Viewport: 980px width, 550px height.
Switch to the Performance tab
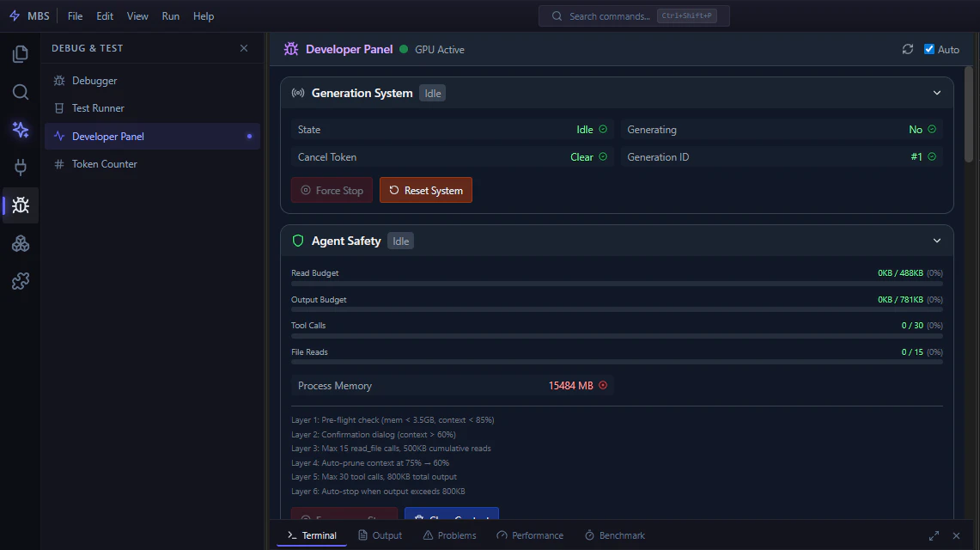[x=530, y=535]
